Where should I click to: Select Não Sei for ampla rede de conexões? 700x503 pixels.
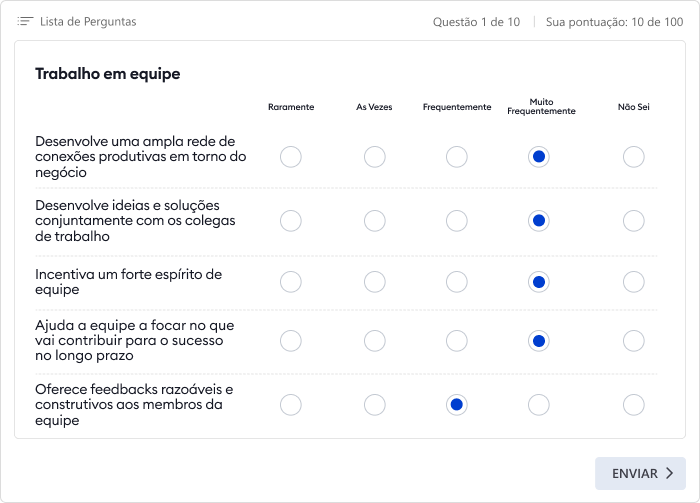[x=633, y=157]
